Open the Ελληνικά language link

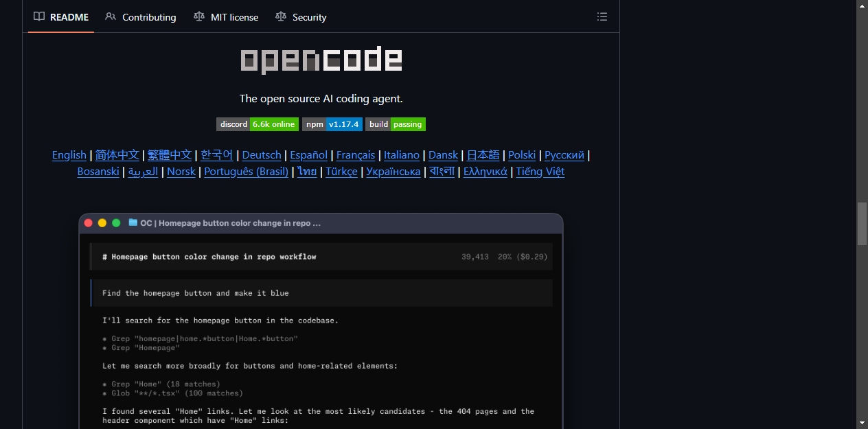tap(486, 172)
